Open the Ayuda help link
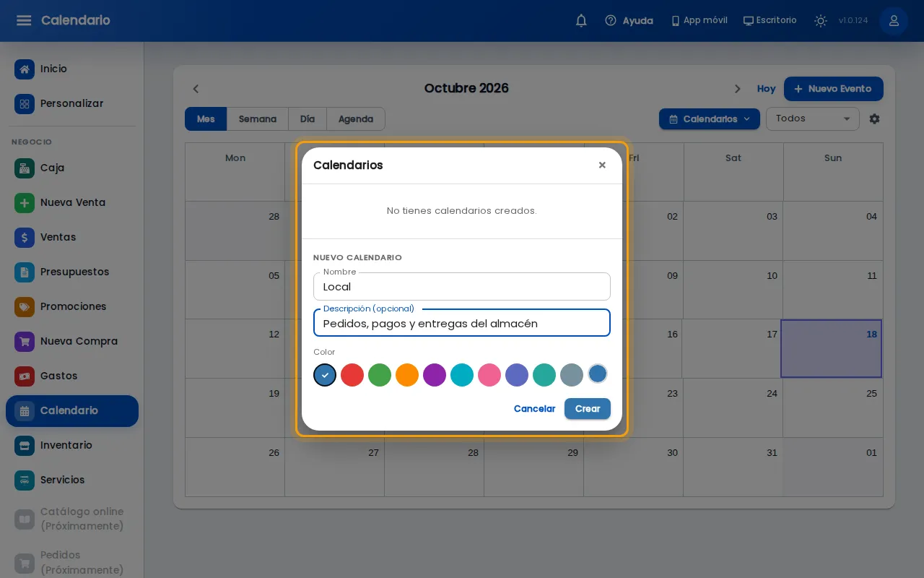Viewport: 924px width, 578px height. [629, 21]
